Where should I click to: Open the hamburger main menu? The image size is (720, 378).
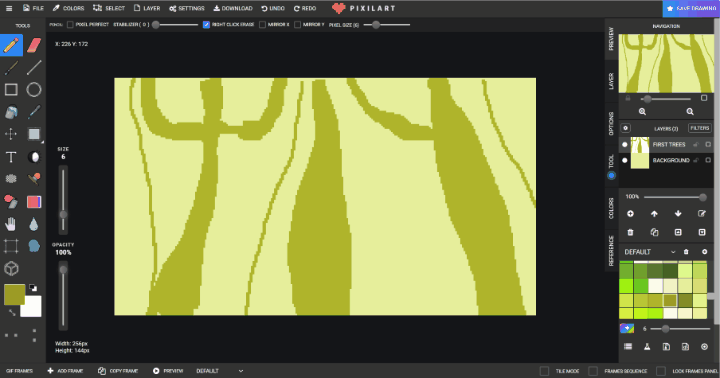click(9, 8)
